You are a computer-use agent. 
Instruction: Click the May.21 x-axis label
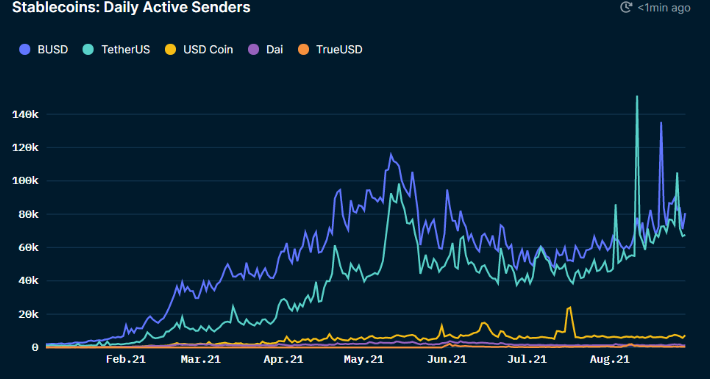click(x=363, y=360)
